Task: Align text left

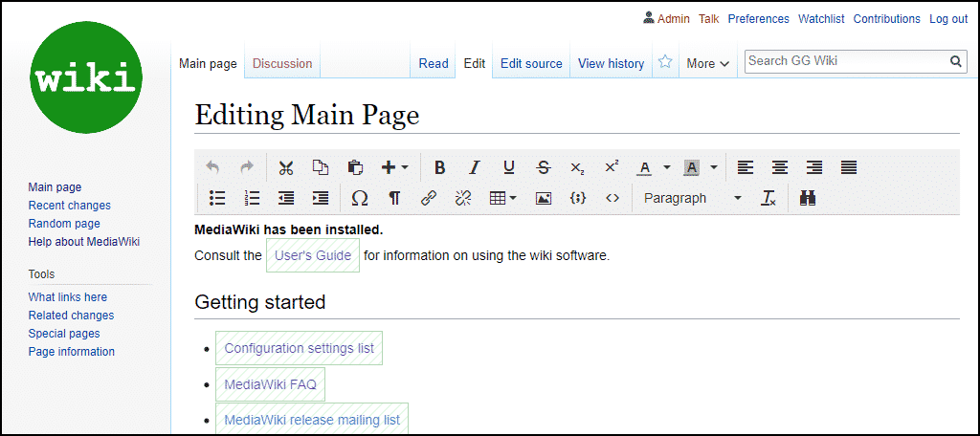Action: coord(745,167)
